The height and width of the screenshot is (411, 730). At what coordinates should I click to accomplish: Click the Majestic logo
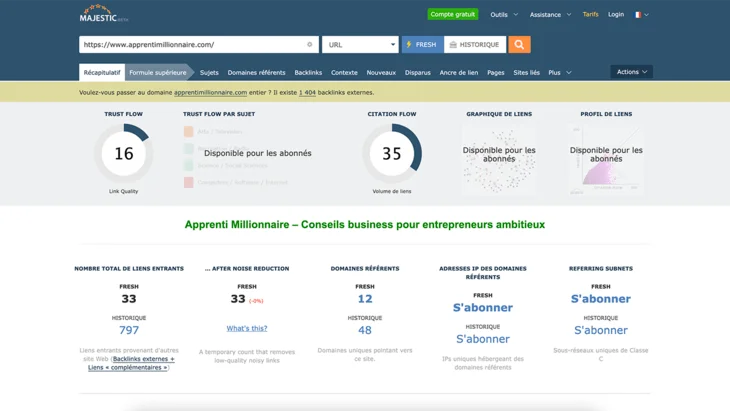pos(103,13)
